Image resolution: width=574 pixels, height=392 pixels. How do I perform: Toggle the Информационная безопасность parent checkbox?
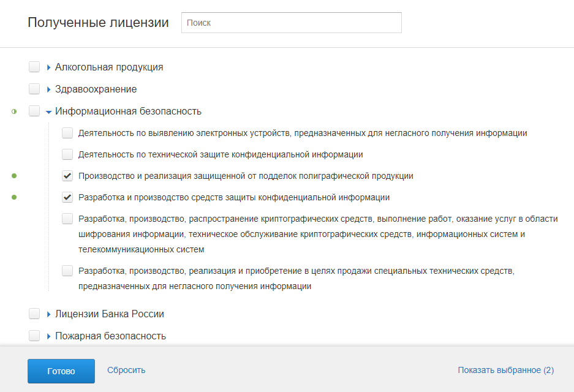click(x=34, y=111)
